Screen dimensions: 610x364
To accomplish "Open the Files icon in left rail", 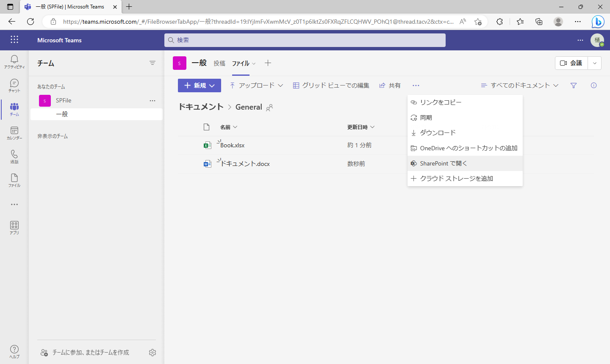I will tap(14, 180).
